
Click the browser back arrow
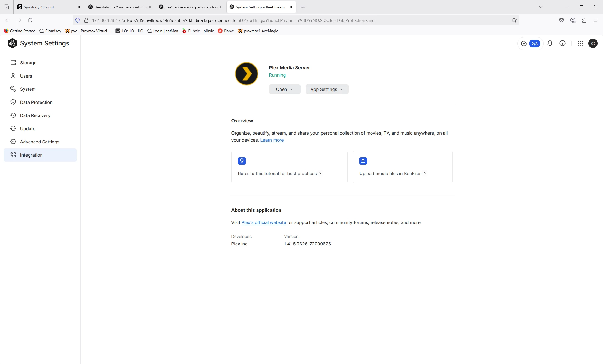pyautogui.click(x=8, y=20)
